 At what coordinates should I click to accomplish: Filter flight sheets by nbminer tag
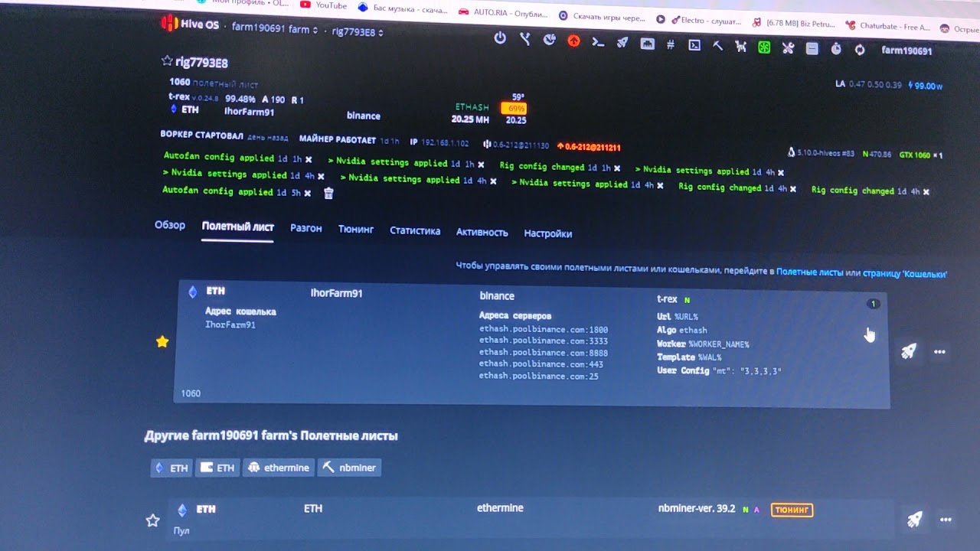coord(349,468)
